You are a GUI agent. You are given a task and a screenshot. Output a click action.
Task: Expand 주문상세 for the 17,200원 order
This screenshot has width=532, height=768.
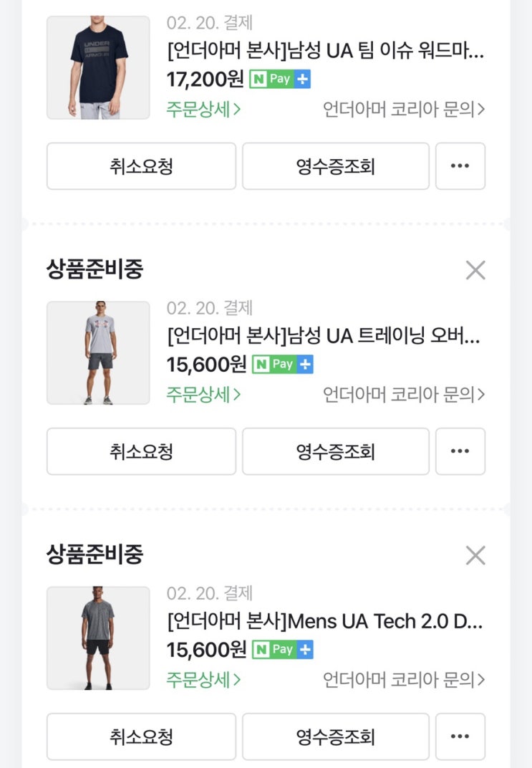coord(204,110)
